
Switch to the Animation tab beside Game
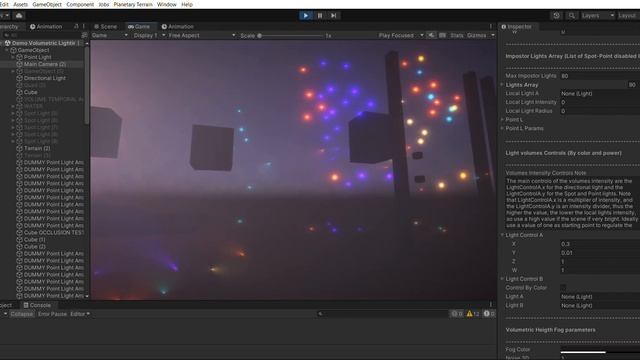click(x=177, y=27)
